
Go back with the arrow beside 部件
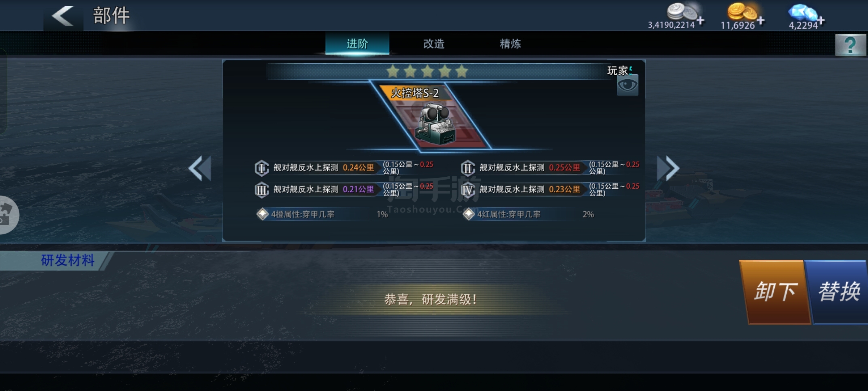[x=63, y=16]
